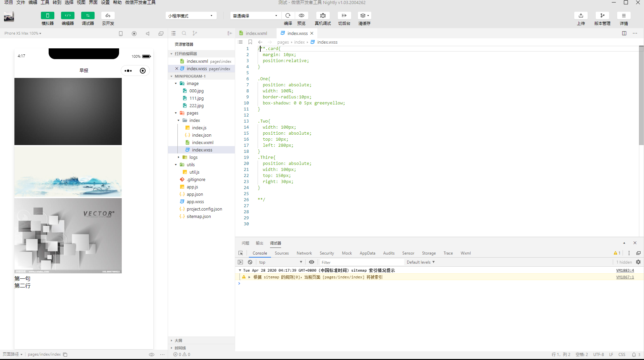The width and height of the screenshot is (644, 360).
Task: Split the editor layout icon
Action: (x=624, y=33)
